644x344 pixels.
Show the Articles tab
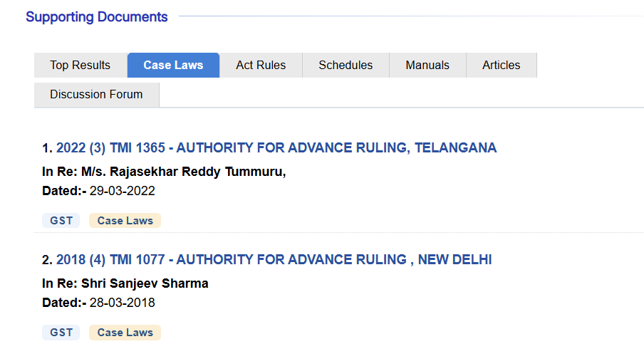501,65
